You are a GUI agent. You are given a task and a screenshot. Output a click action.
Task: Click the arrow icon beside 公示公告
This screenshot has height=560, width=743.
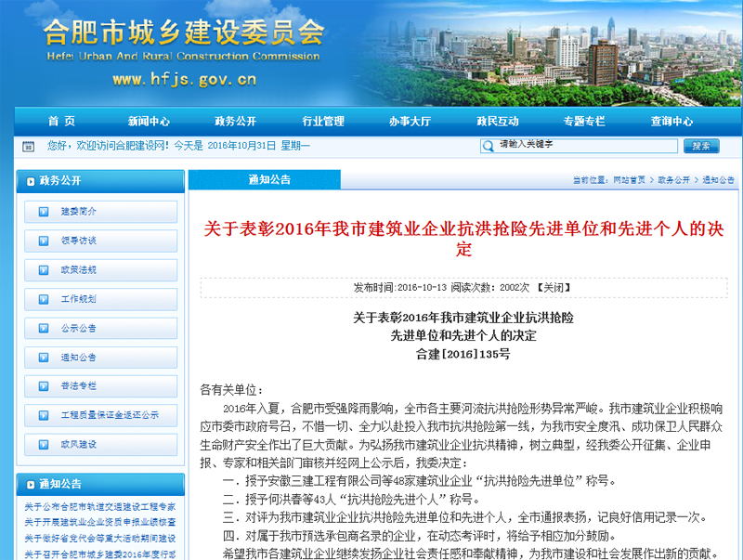(x=44, y=328)
